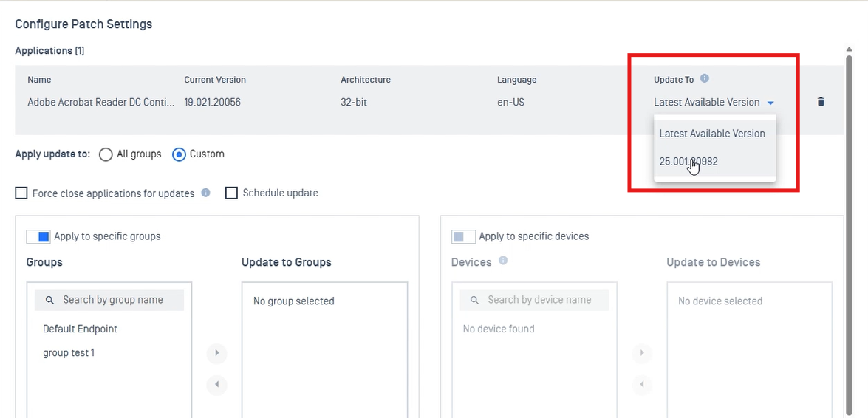Click the Search by group name field
868x418 pixels.
(112, 300)
